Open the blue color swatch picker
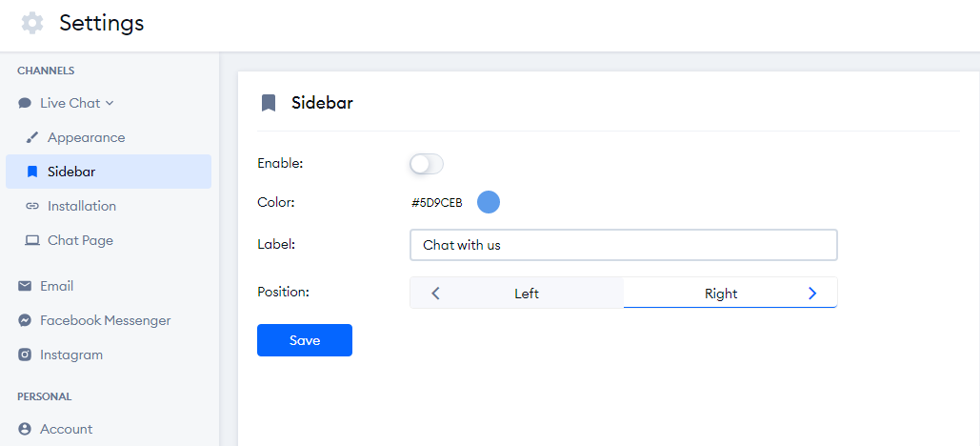Screen dimensions: 980x446 pos(489,202)
